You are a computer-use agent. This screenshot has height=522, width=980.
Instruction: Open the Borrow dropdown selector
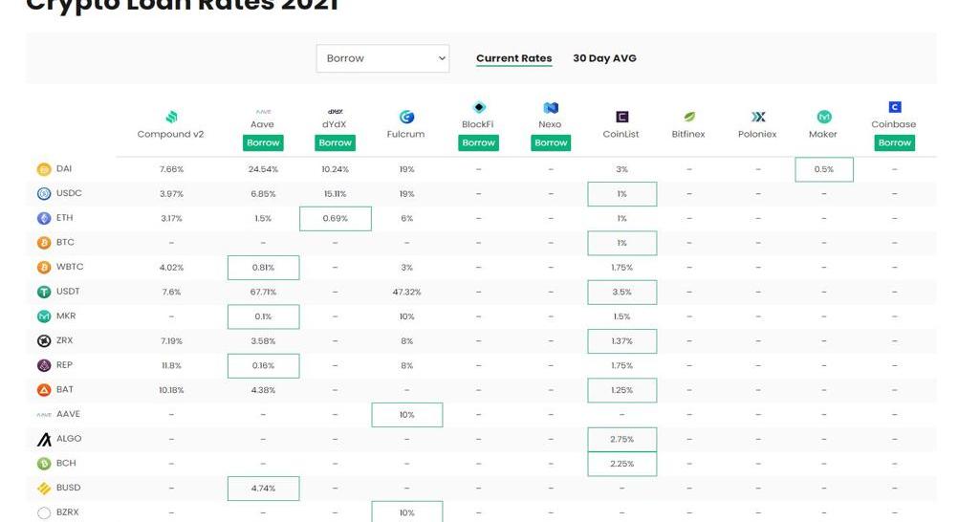382,58
